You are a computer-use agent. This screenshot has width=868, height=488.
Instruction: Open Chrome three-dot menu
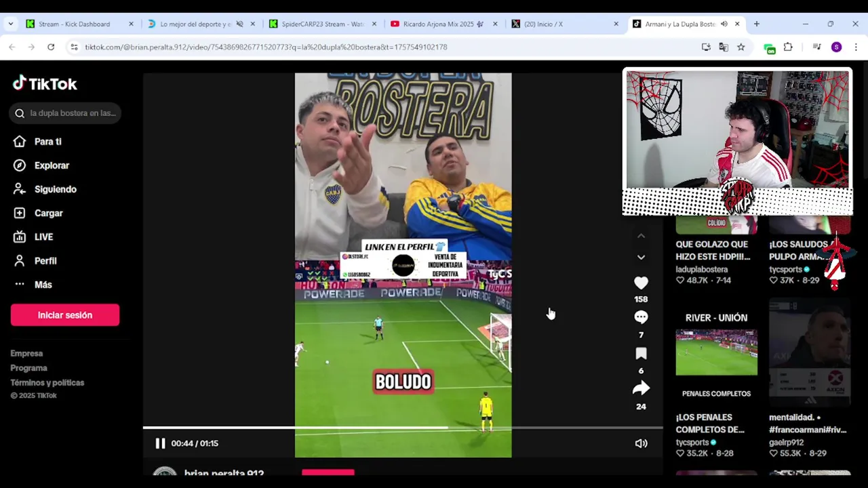pyautogui.click(x=856, y=47)
